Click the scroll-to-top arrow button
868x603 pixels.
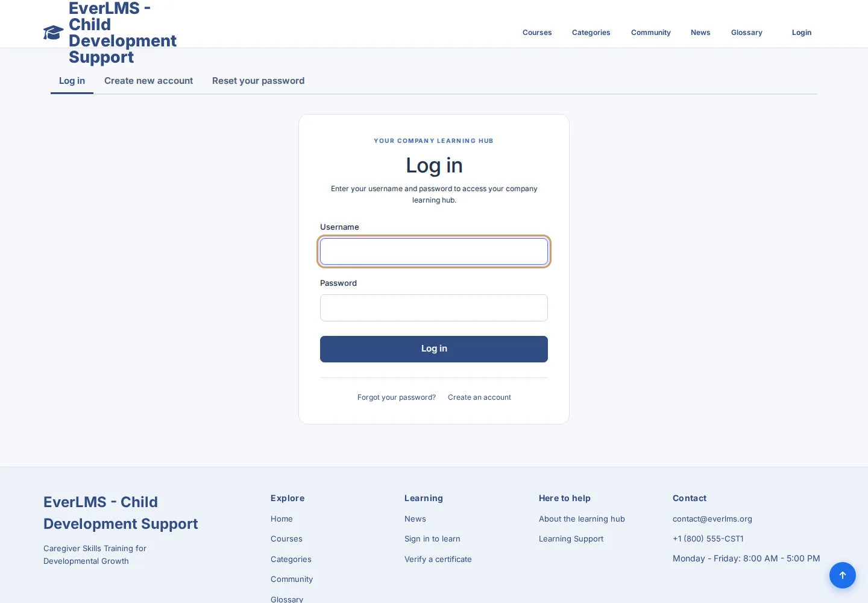point(843,575)
